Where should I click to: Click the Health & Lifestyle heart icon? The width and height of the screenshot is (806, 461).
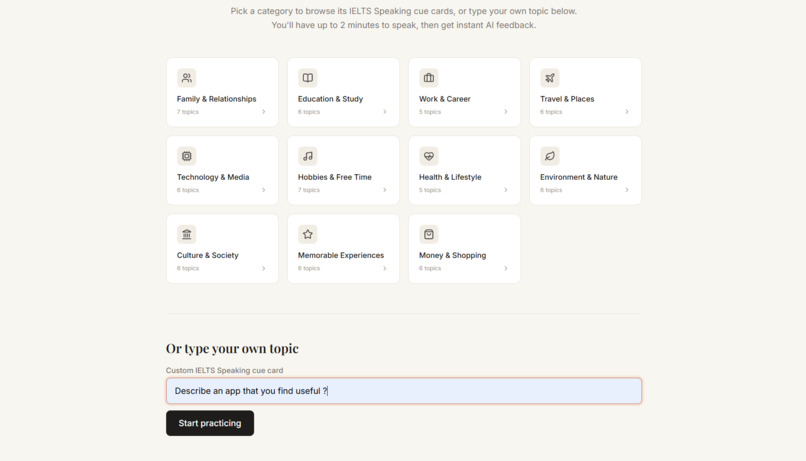pyautogui.click(x=429, y=156)
